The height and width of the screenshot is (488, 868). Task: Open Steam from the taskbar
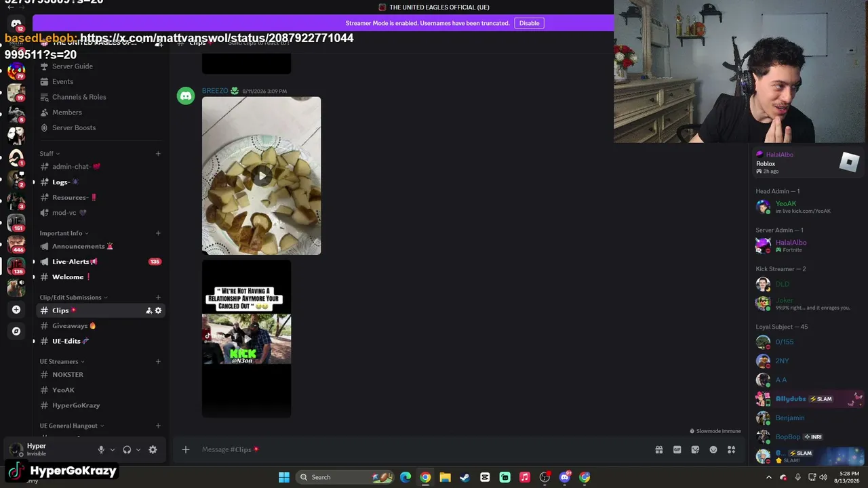point(465,477)
